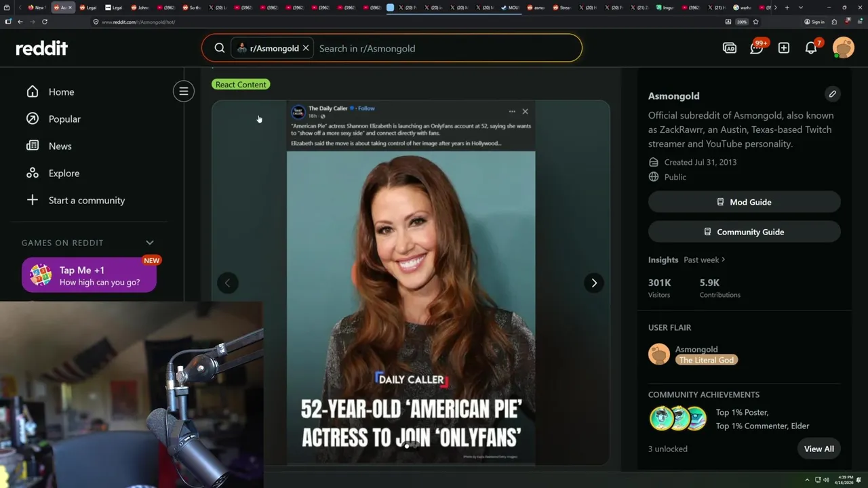Click the Create post plus icon
This screenshot has width=868, height=488.
[x=784, y=48]
